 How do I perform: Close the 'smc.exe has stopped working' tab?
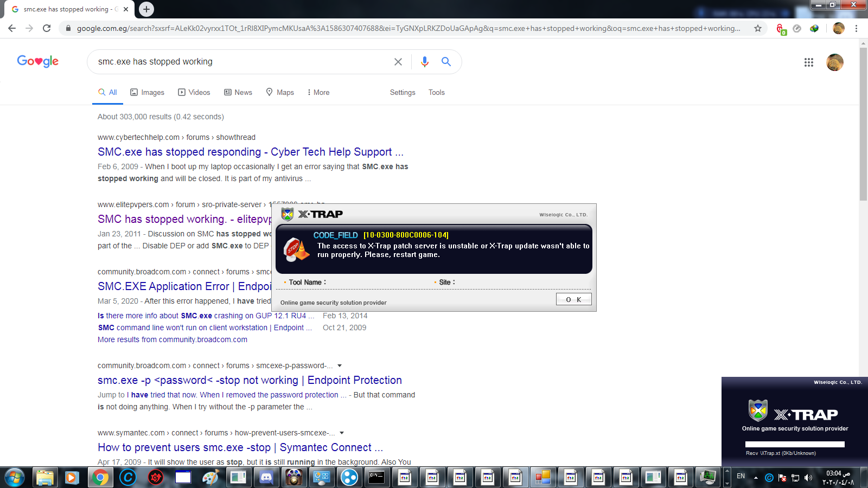pos(126,9)
